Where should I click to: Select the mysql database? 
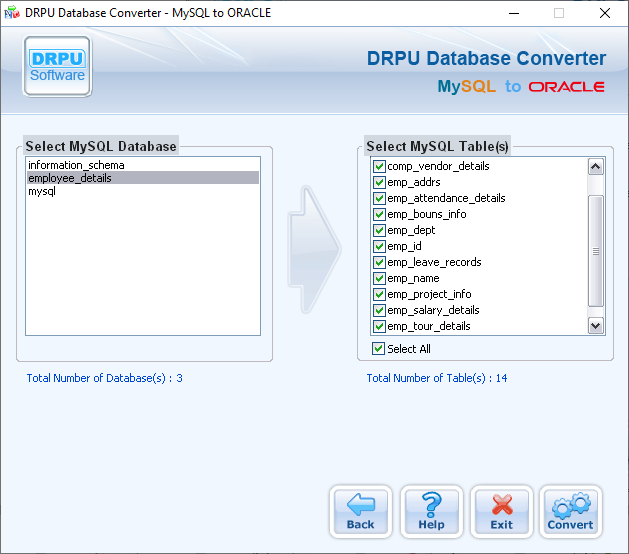(x=143, y=191)
